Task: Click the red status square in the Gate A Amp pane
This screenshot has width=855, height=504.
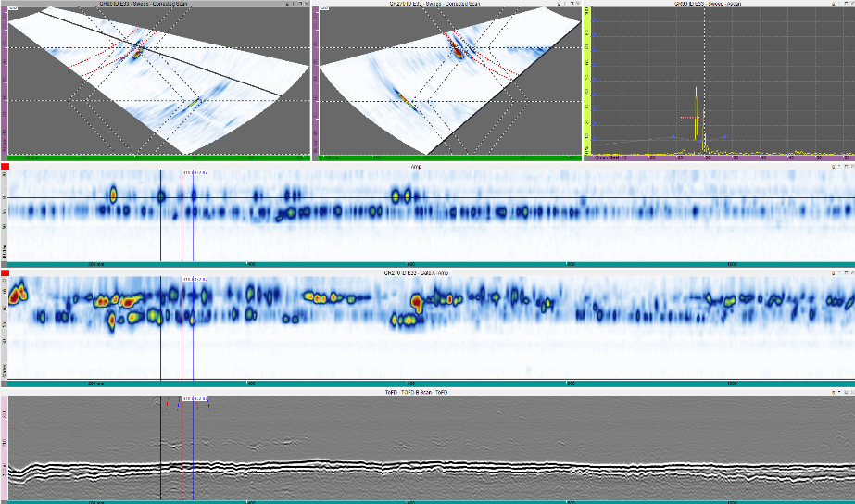Action: coord(5,272)
